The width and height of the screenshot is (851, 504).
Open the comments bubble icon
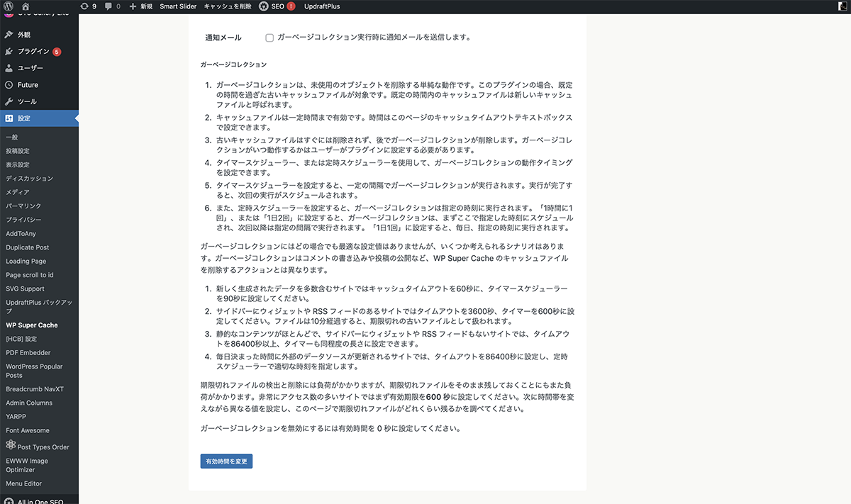(x=108, y=6)
